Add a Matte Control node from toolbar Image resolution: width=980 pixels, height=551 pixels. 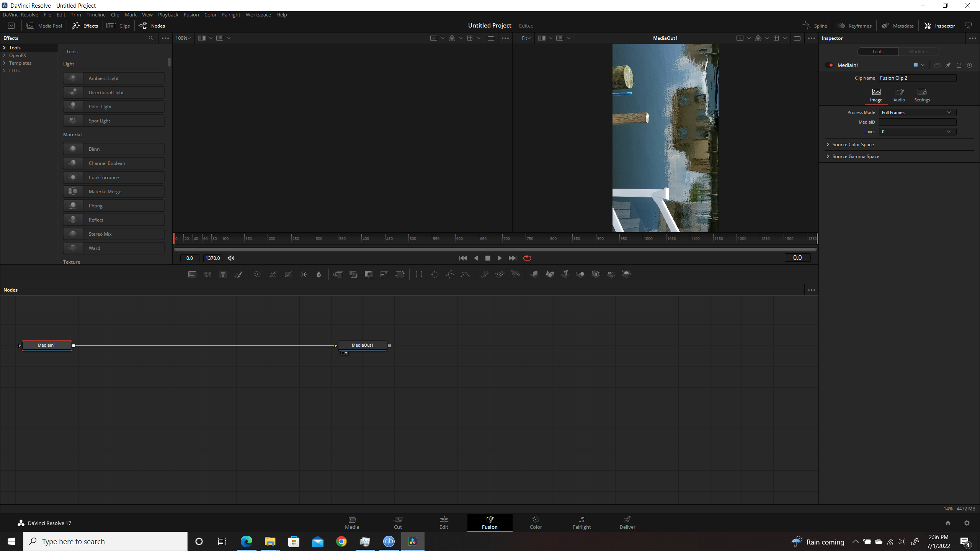(369, 274)
